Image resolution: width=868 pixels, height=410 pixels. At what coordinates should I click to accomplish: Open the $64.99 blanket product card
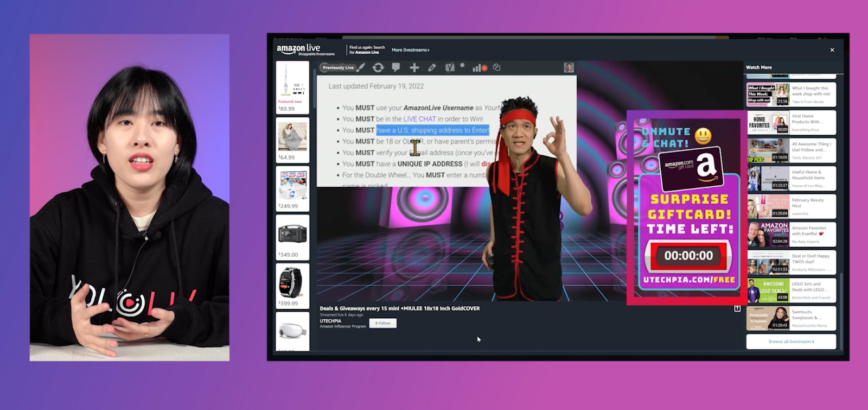(292, 141)
